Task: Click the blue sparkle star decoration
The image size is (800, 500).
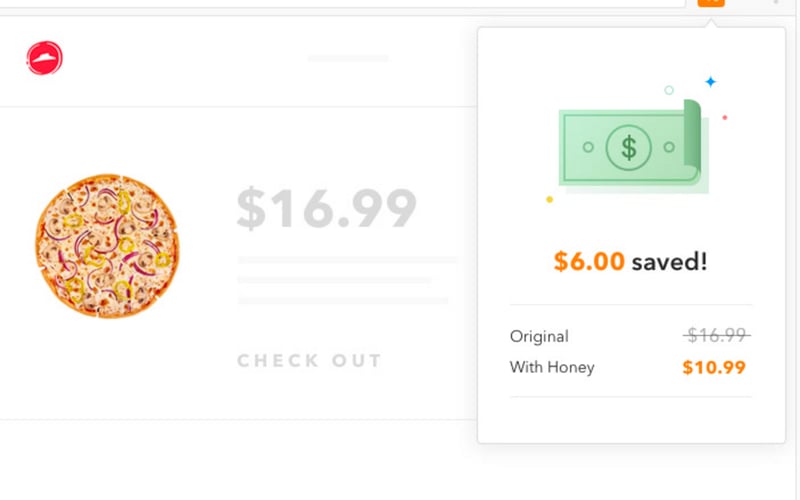Action: coord(710,82)
